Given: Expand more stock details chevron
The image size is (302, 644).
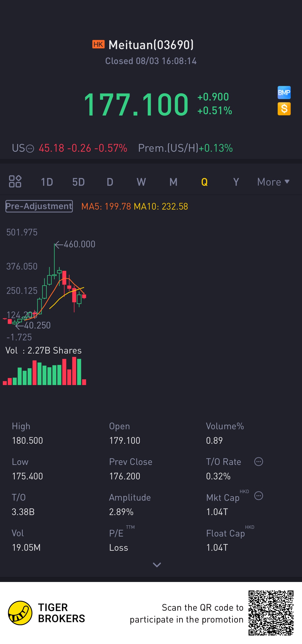Looking at the screenshot, I should tap(157, 565).
